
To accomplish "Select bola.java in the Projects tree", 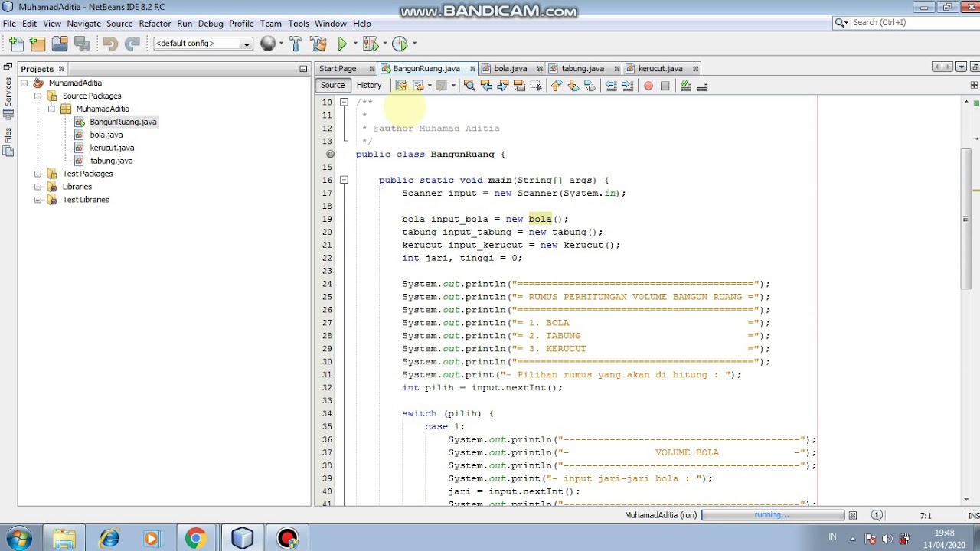I will 106,135.
